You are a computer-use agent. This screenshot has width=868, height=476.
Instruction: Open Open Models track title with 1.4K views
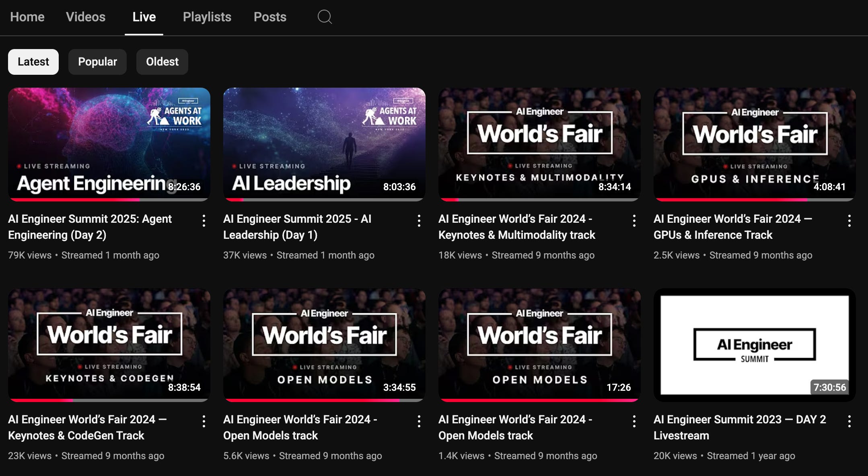[x=515, y=427]
